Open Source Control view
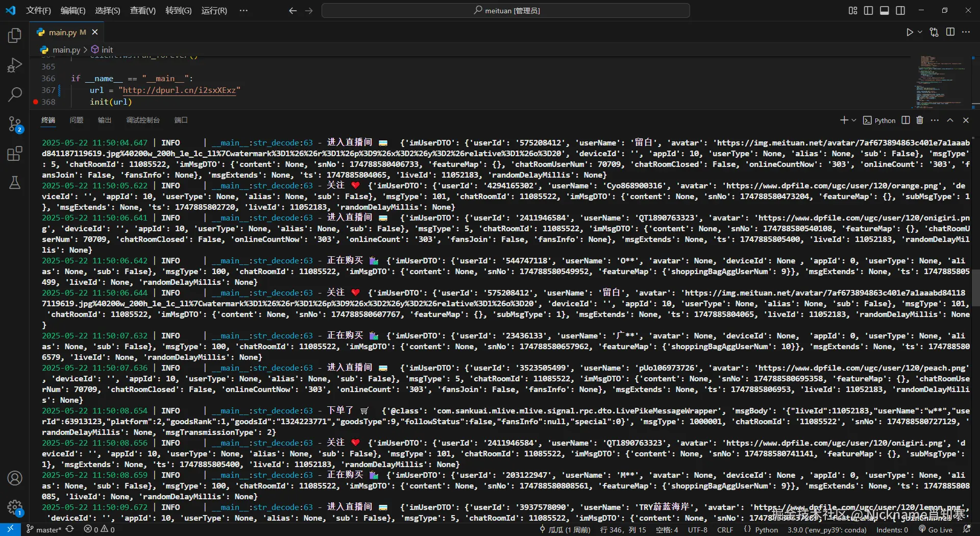Image resolution: width=980 pixels, height=536 pixels. click(x=15, y=124)
